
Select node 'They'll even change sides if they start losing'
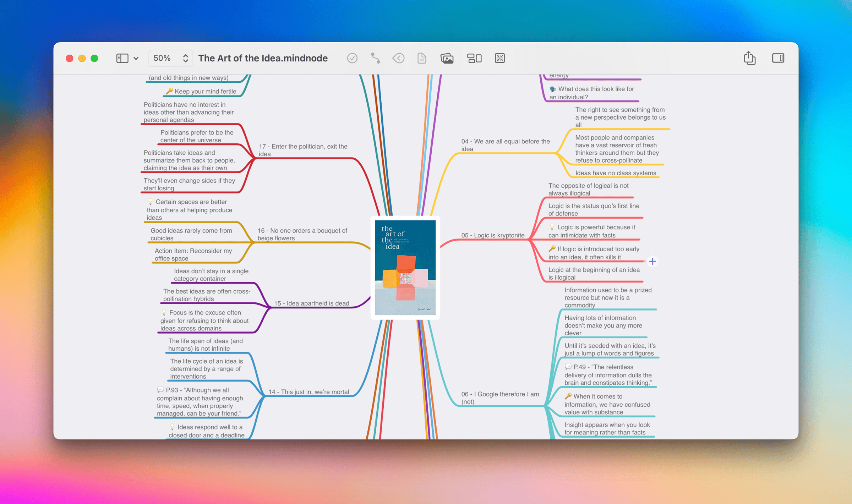(189, 184)
